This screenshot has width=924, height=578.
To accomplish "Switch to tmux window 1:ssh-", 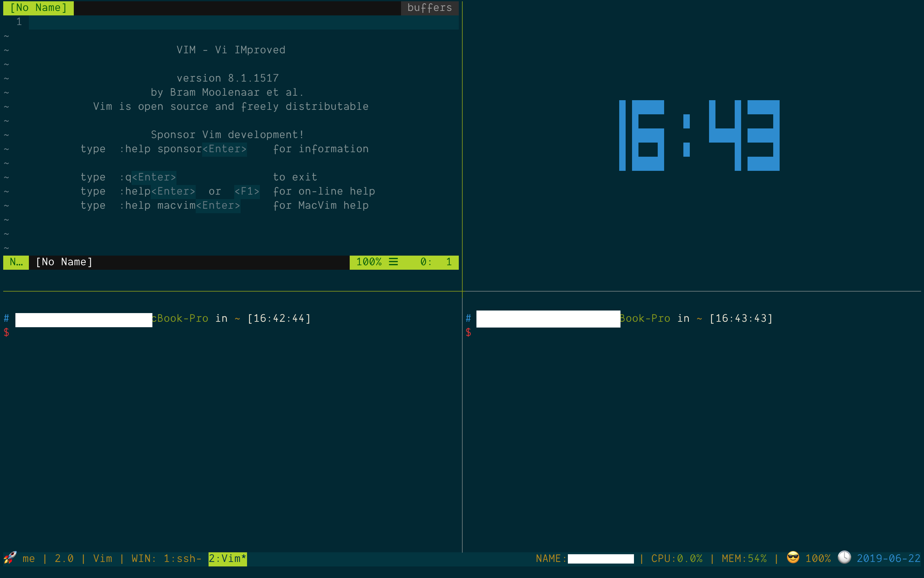I will [183, 559].
